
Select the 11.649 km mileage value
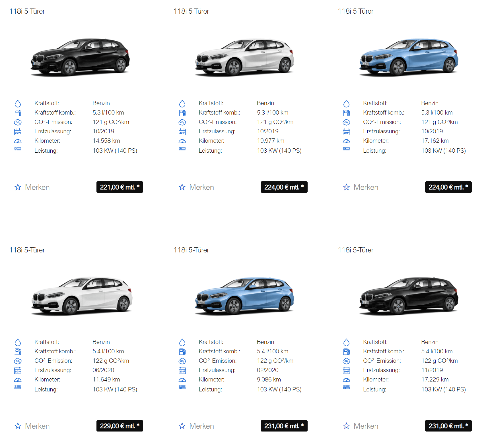point(106,379)
